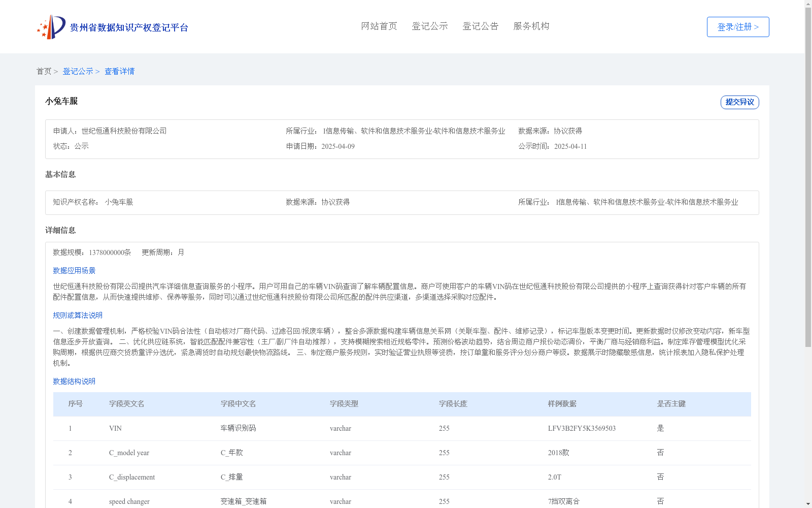
Task: Click the scrollbar down arrow
Action: click(x=808, y=504)
